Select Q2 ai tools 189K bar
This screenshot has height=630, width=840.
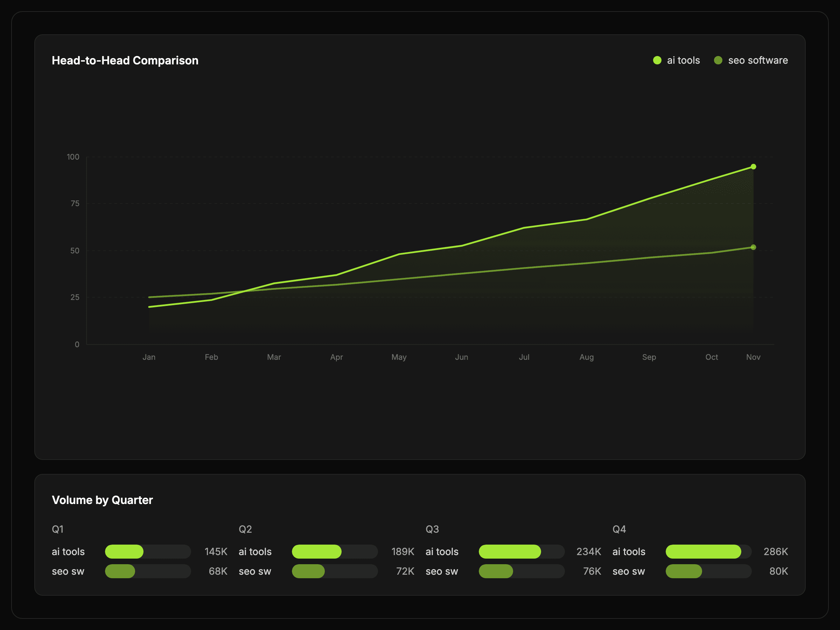click(316, 551)
